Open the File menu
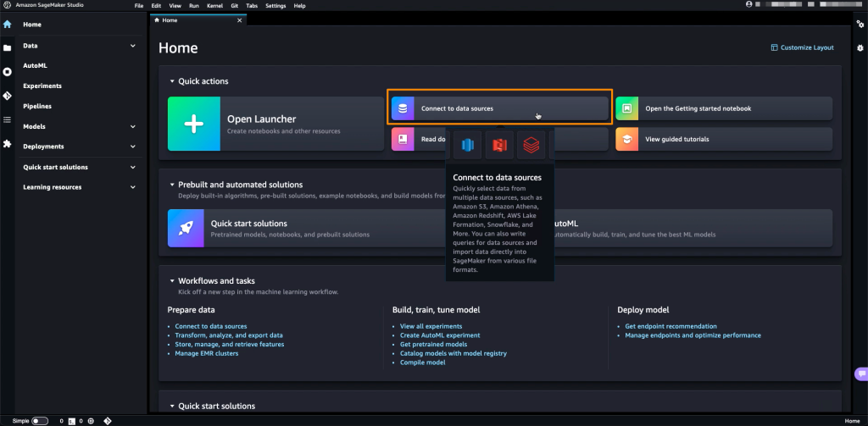Image resolution: width=868 pixels, height=426 pixels. coord(139,5)
